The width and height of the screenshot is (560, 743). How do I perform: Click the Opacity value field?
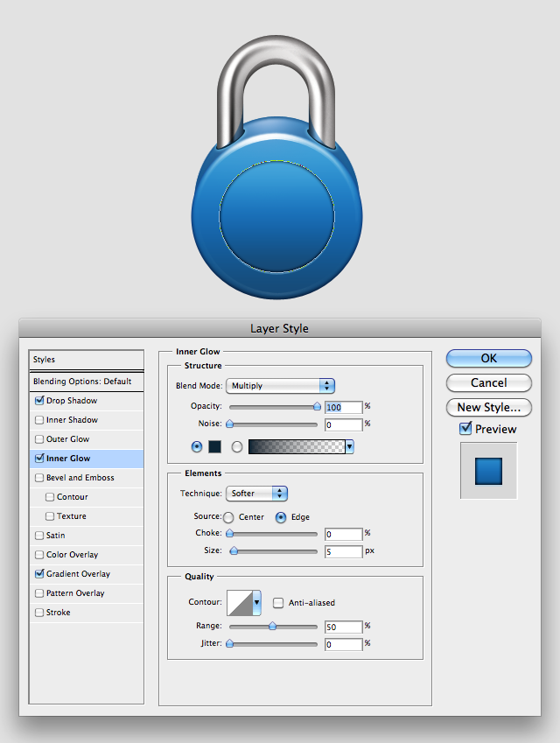click(x=344, y=407)
